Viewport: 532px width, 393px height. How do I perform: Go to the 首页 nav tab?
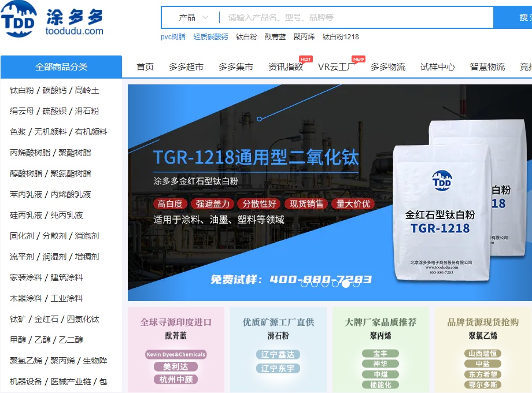coord(145,67)
